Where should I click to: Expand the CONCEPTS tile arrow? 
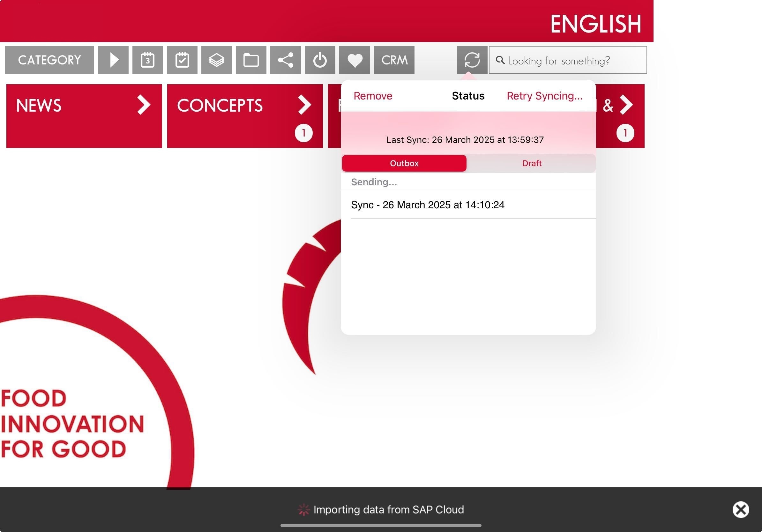click(304, 105)
